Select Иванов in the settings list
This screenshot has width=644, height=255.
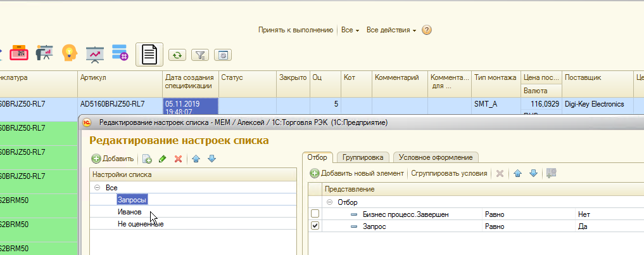coord(129,212)
